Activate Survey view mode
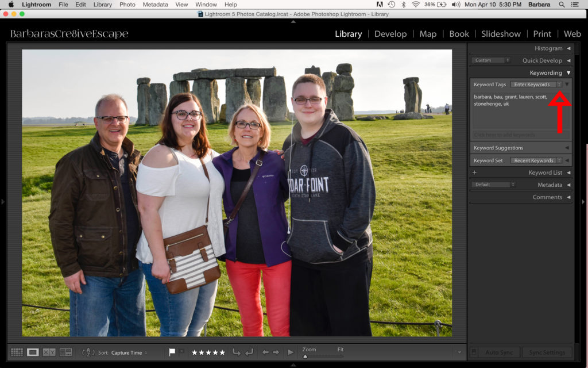Viewport: 588px width, 368px height. click(x=67, y=352)
